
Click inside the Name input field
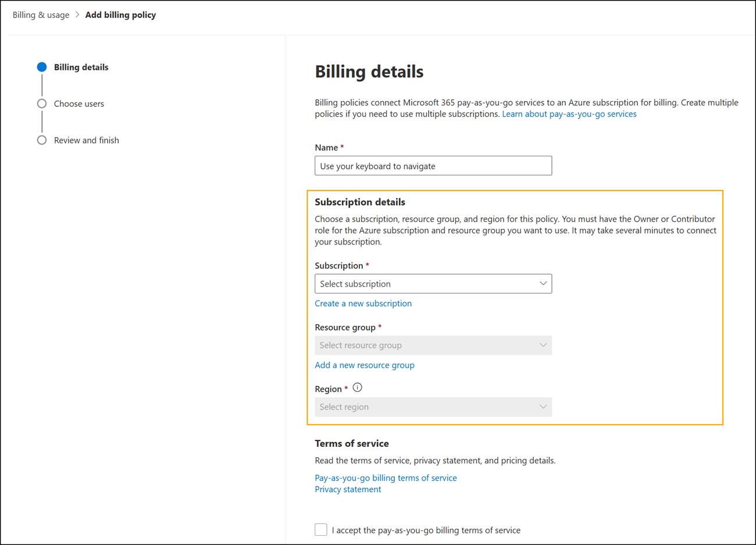tap(433, 166)
